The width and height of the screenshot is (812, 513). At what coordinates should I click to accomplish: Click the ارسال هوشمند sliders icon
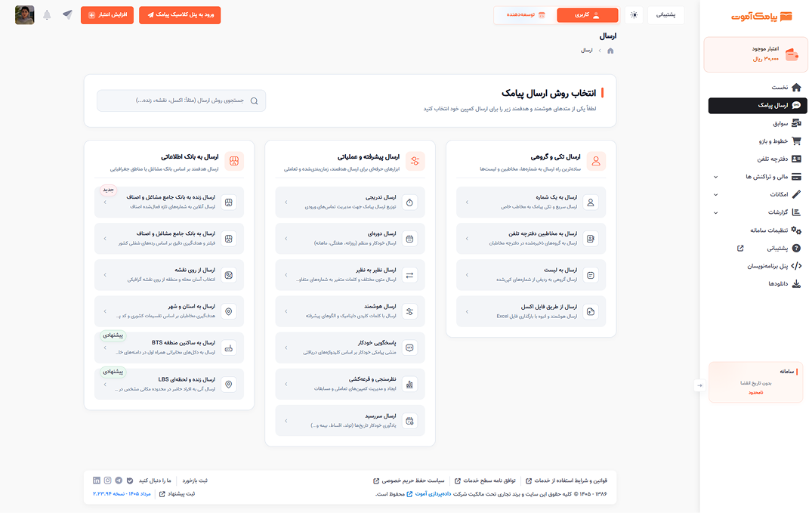pyautogui.click(x=409, y=311)
